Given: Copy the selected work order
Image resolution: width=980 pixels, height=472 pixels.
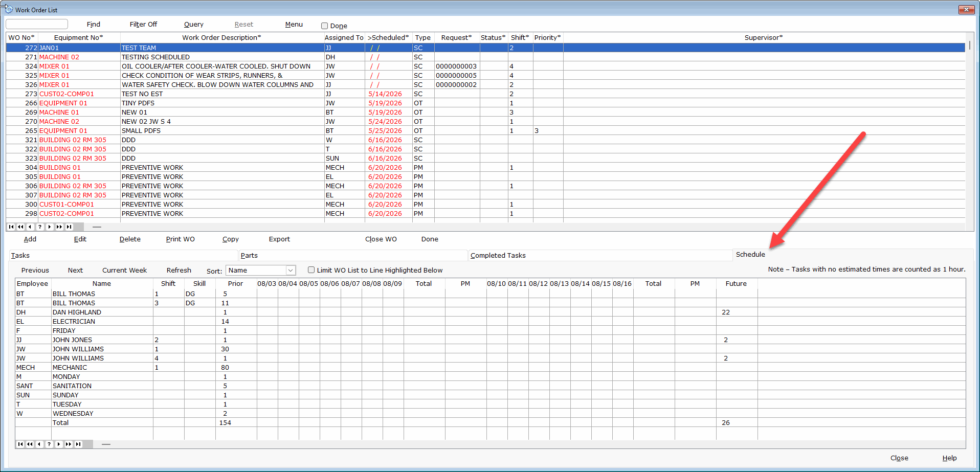Looking at the screenshot, I should point(231,239).
